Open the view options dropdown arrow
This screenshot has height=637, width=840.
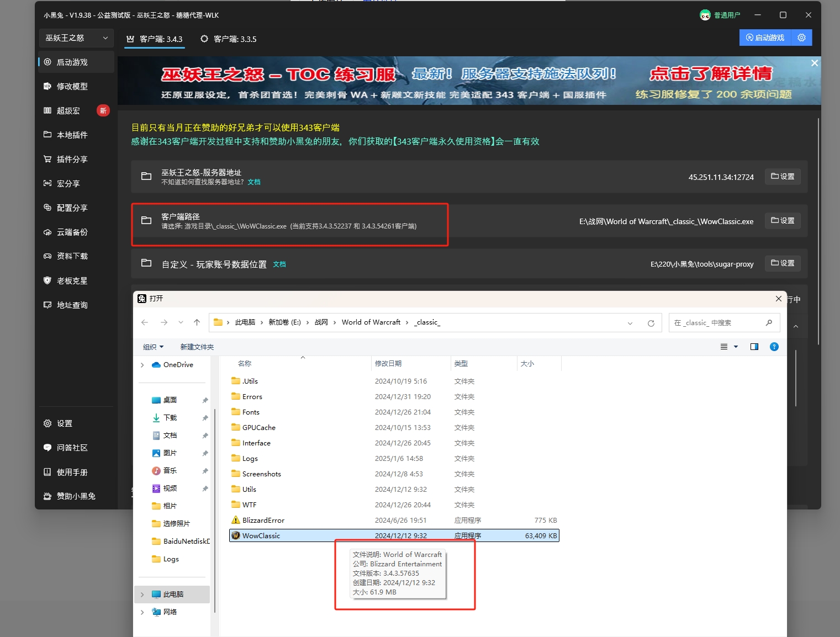point(736,347)
